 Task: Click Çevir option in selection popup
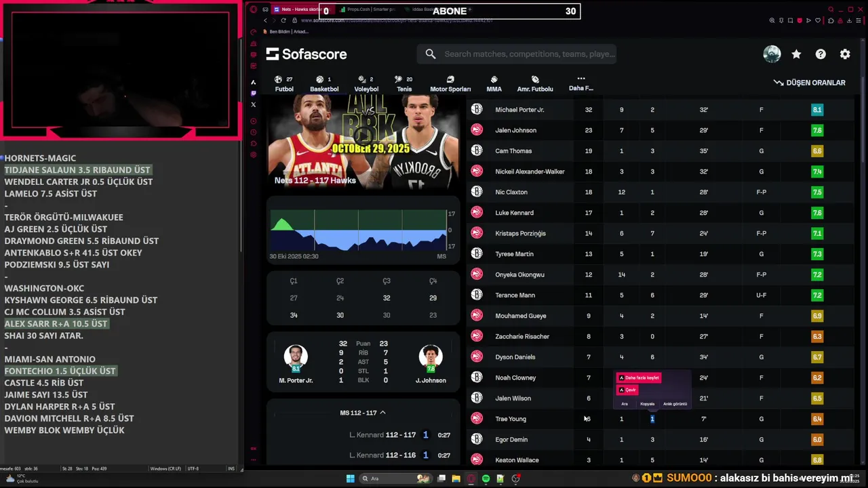pyautogui.click(x=627, y=390)
